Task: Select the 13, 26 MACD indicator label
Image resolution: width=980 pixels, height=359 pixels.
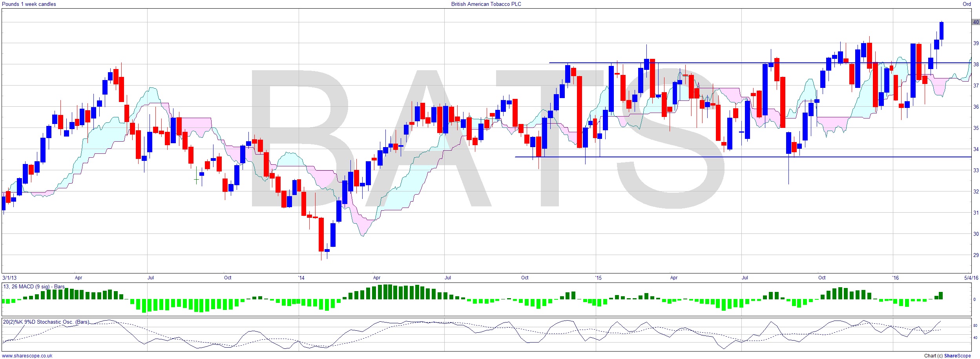Action: coord(34,286)
